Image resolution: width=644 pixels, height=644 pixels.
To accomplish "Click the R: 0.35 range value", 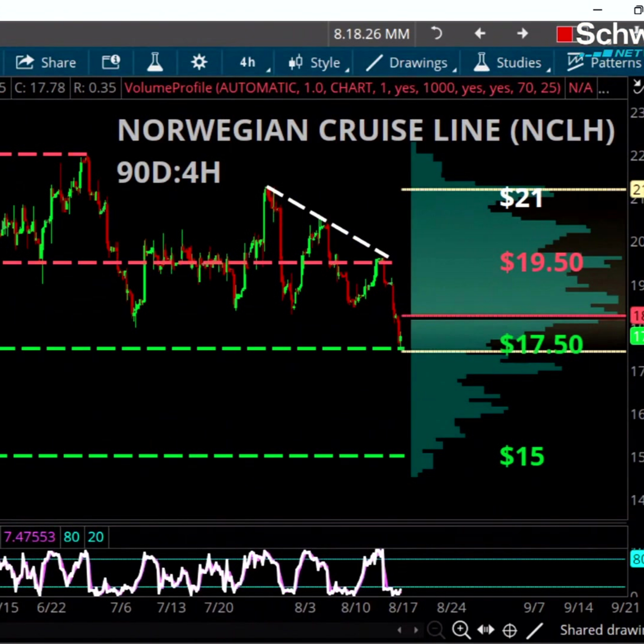I will pos(95,88).
